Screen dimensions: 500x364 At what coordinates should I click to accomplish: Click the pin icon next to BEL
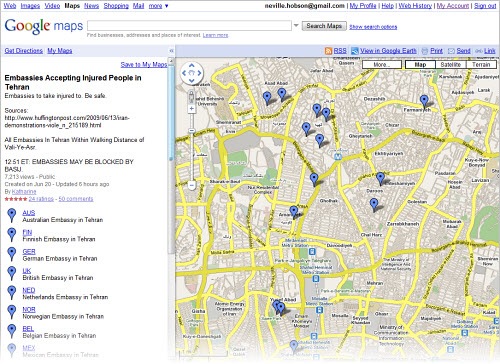pos(12,331)
